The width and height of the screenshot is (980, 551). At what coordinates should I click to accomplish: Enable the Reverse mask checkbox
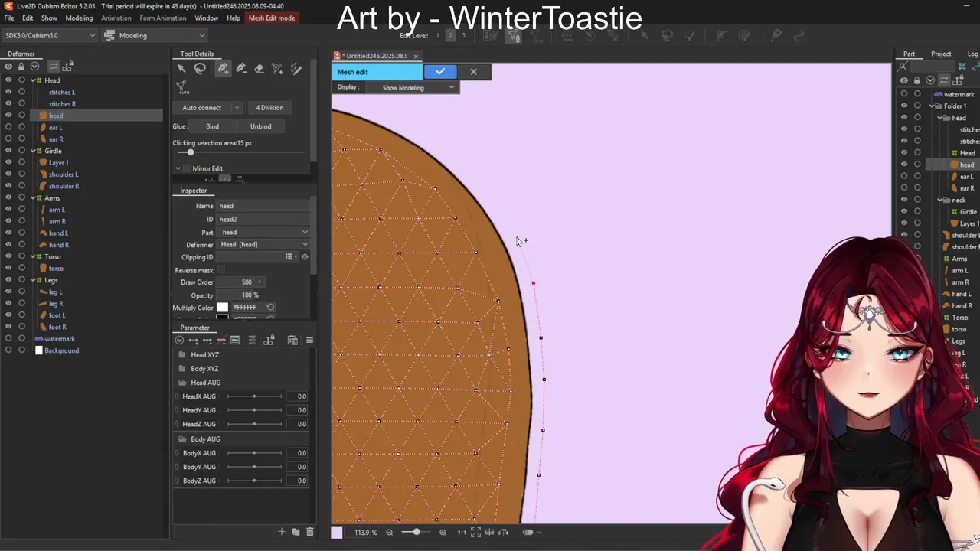pos(221,270)
